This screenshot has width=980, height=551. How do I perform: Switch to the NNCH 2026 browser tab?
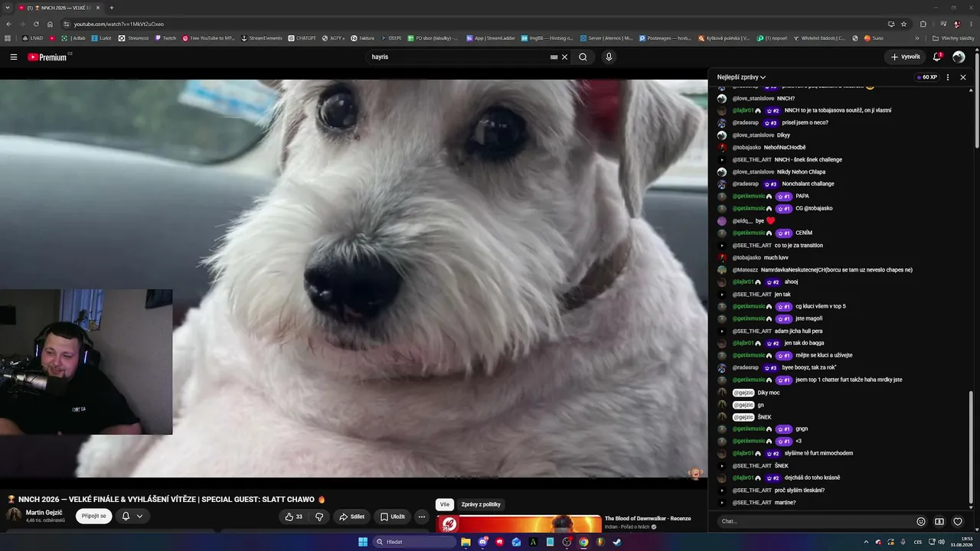click(59, 8)
